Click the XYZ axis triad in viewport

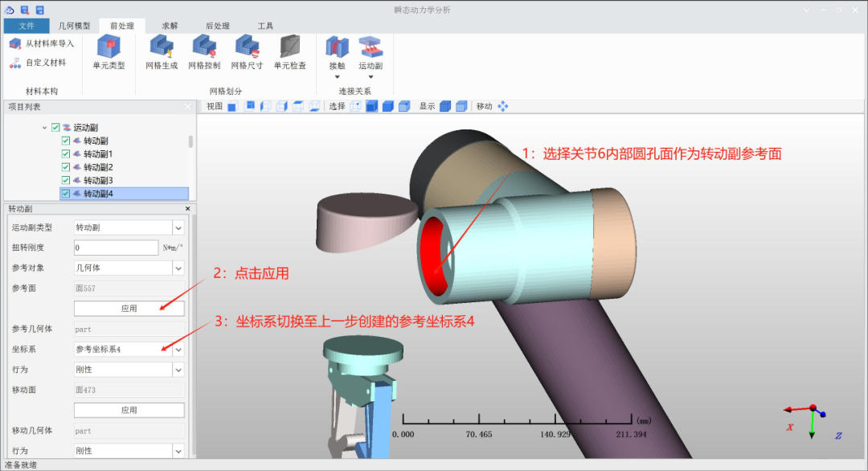point(813,422)
